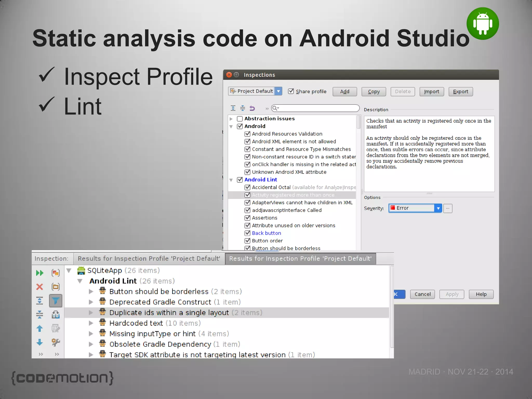Toggle Activity registered more than once checkbox
This screenshot has width=532, height=399.
coord(248,195)
